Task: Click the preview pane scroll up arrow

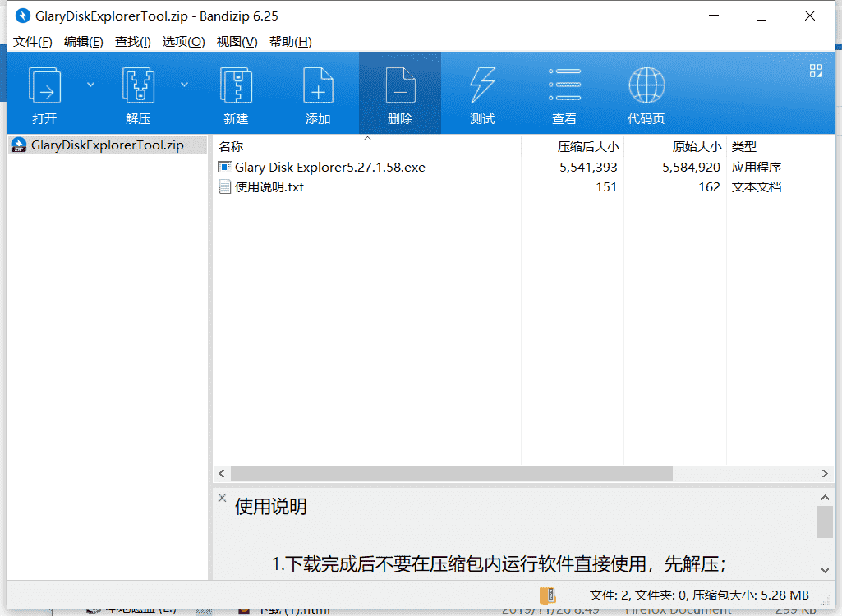Action: click(x=825, y=498)
